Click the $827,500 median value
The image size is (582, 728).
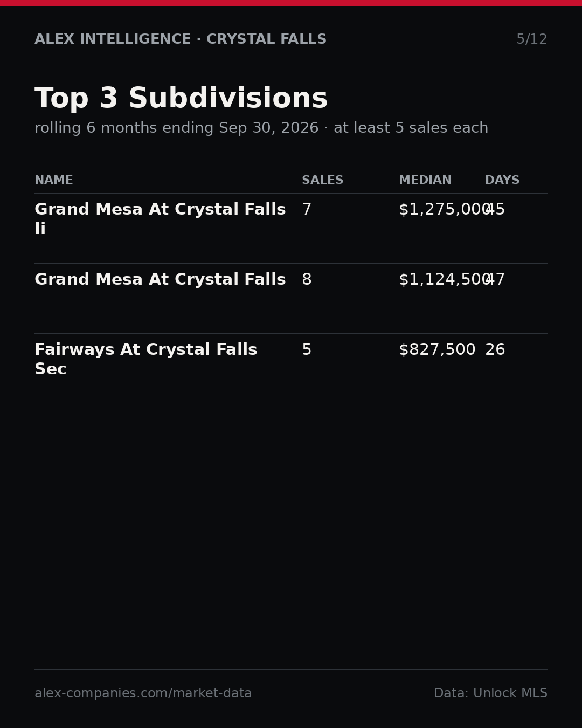[x=437, y=350]
